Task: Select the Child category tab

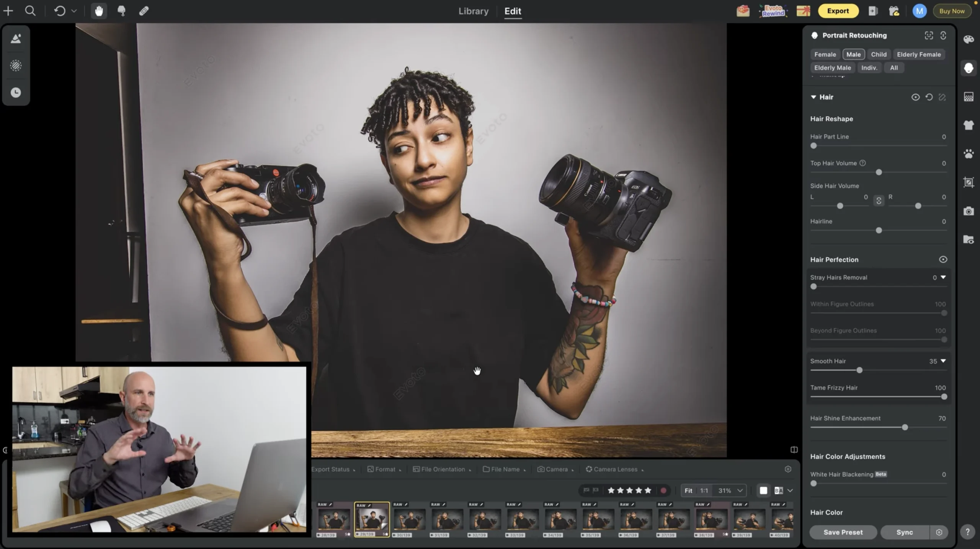Action: 879,54
